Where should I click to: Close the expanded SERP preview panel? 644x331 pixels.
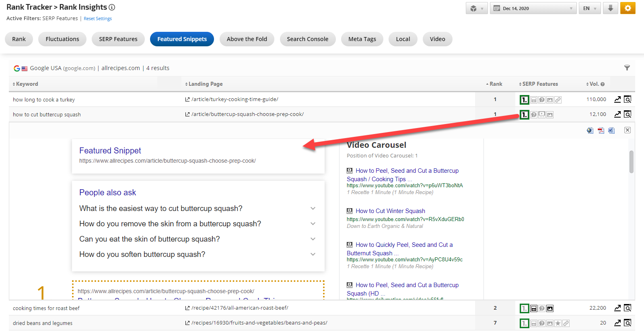627,130
